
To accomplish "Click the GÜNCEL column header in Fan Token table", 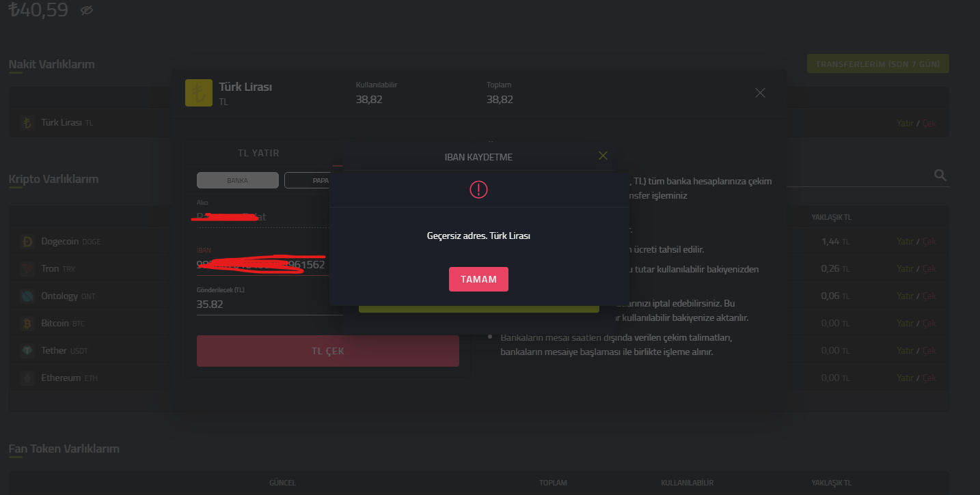I will click(x=282, y=483).
